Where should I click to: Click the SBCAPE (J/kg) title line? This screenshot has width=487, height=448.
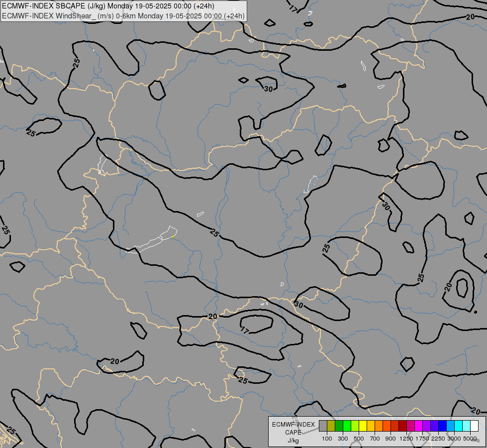(x=108, y=6)
